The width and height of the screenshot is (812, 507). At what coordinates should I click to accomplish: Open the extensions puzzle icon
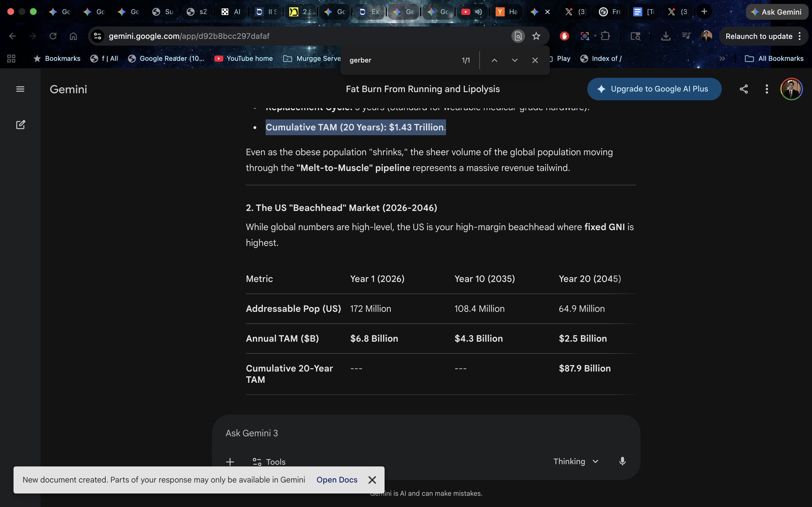[x=605, y=36]
